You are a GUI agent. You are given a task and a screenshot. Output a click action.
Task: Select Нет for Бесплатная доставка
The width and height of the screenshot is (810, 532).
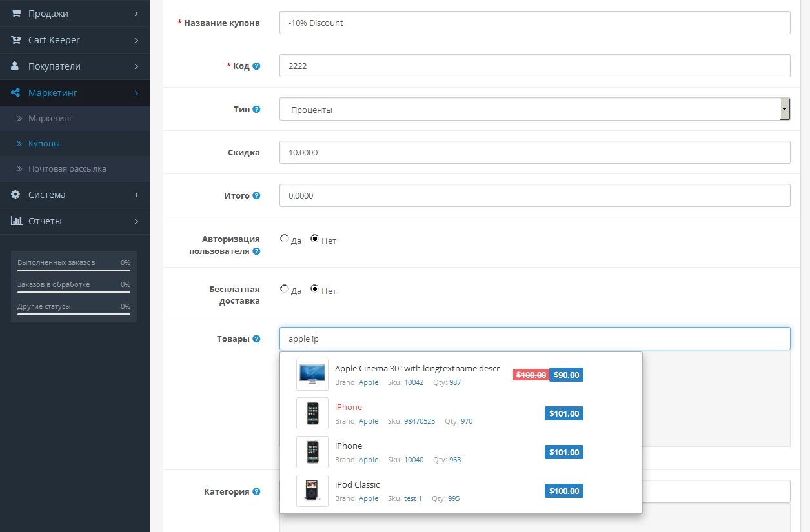tap(314, 289)
